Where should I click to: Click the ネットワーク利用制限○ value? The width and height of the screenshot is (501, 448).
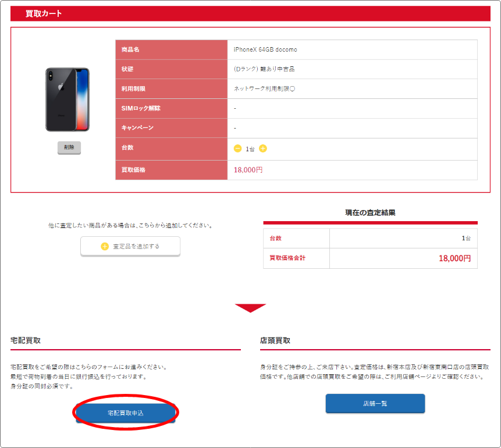tap(264, 89)
